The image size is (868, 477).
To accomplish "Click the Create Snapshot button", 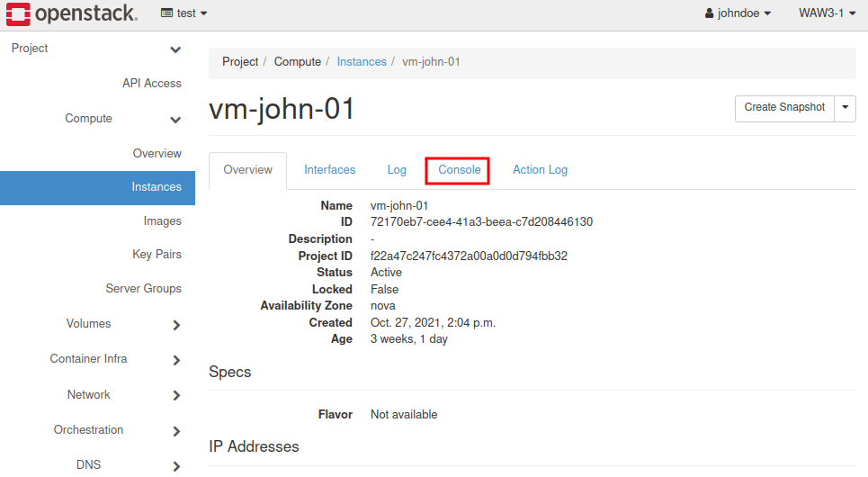I will [784, 107].
